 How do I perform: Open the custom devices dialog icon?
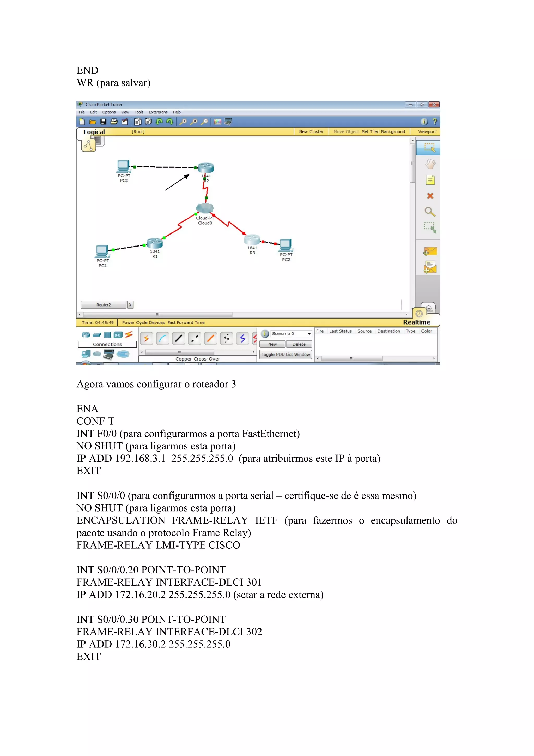228,122
